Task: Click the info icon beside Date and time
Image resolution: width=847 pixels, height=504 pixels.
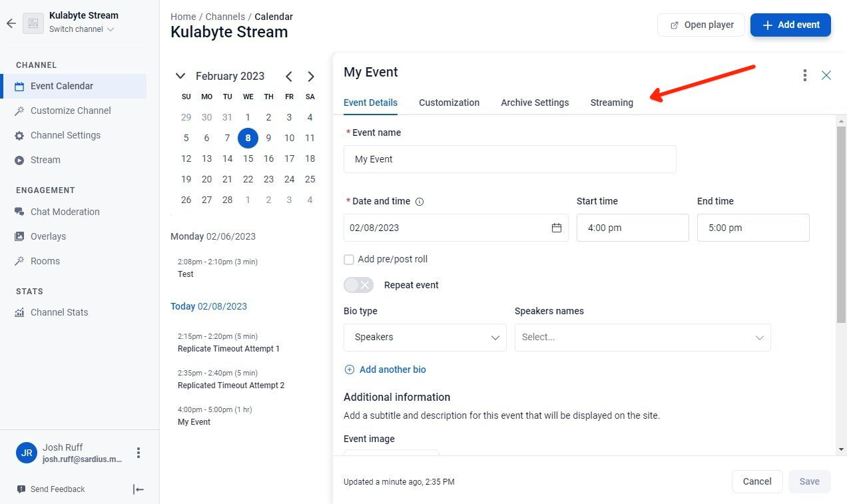Action: point(420,202)
